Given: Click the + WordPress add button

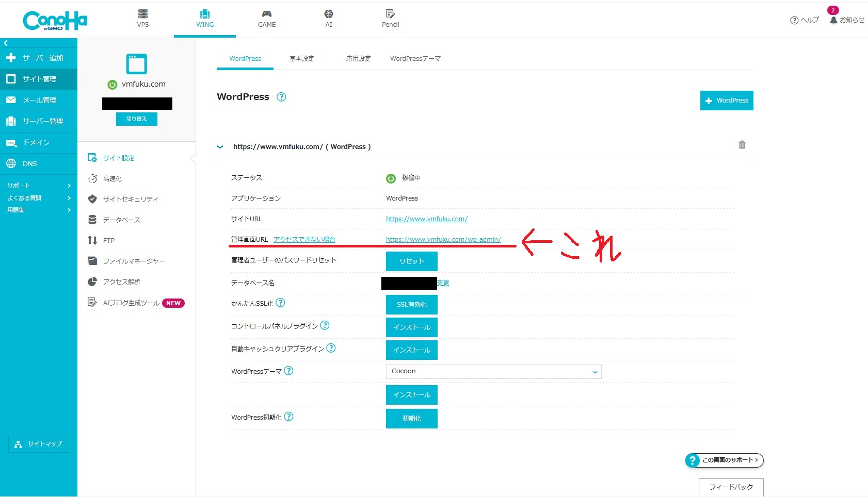Looking at the screenshot, I should [727, 101].
